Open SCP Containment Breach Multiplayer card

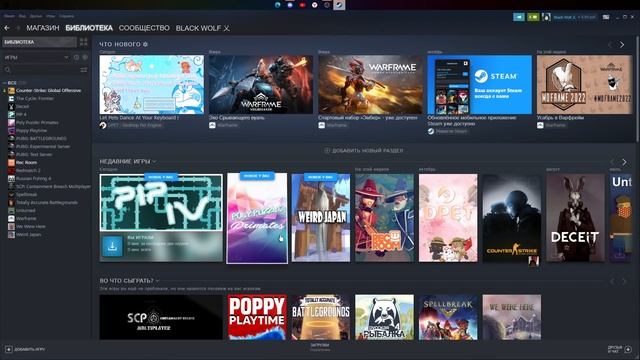pyautogui.click(x=161, y=317)
